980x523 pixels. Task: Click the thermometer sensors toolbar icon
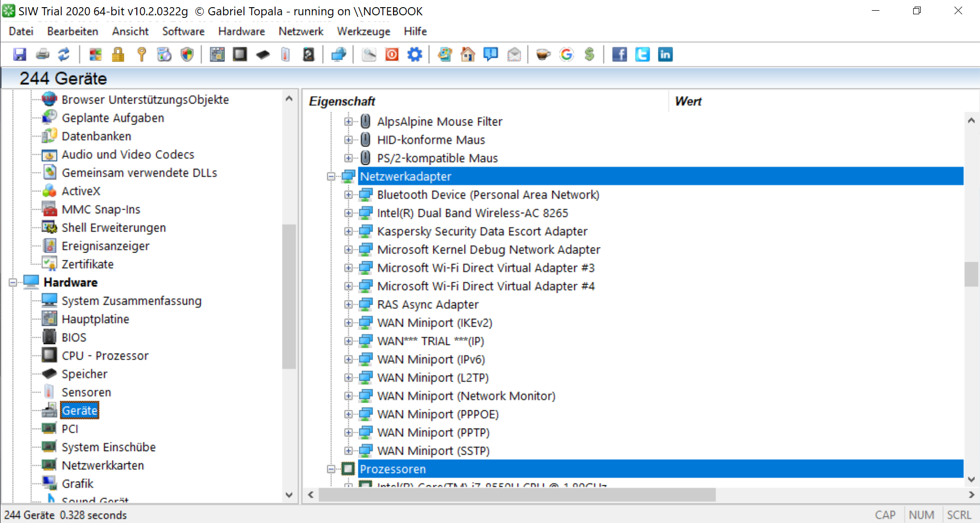point(285,55)
